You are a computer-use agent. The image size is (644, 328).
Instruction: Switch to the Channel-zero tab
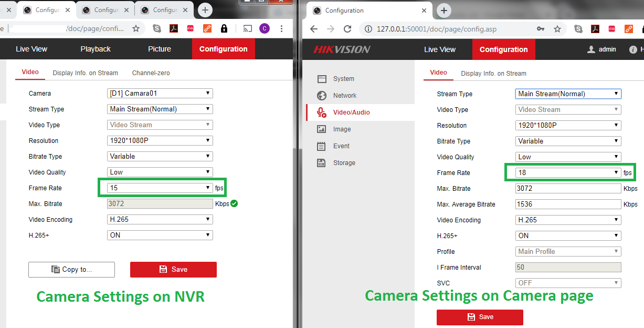click(151, 73)
